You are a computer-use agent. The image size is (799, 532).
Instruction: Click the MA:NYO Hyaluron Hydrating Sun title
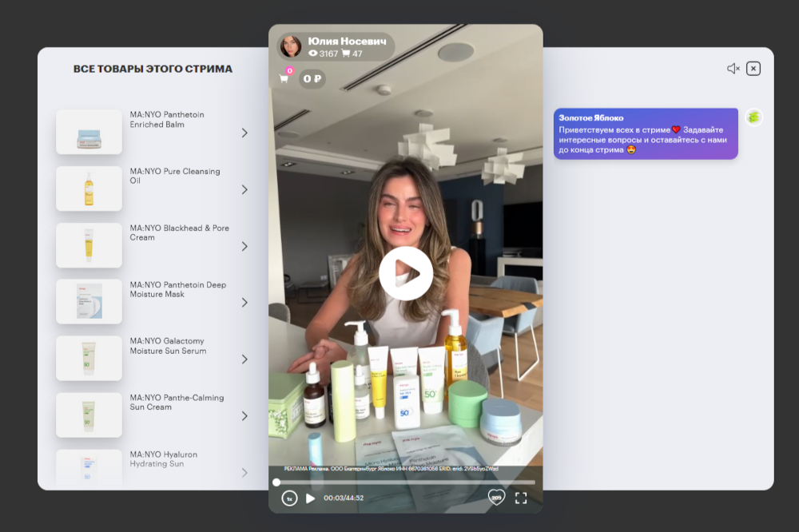(x=164, y=459)
